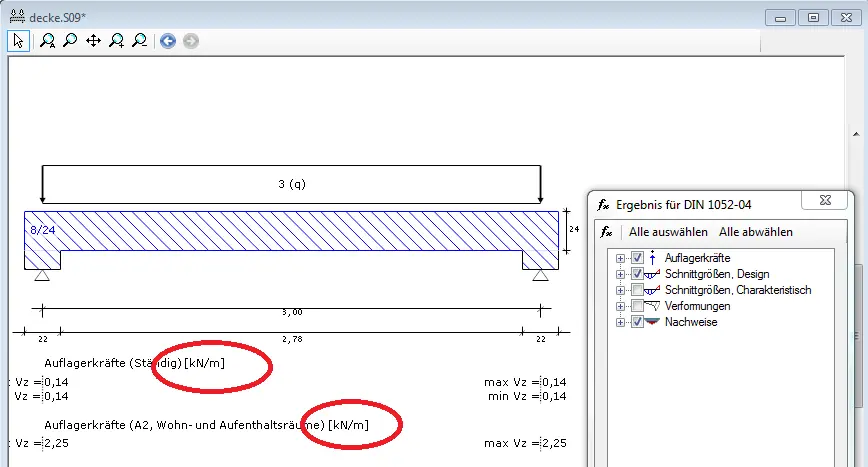Expand Schnittgrößen, Design tree node
This screenshot has width=868, height=467.
click(x=620, y=274)
